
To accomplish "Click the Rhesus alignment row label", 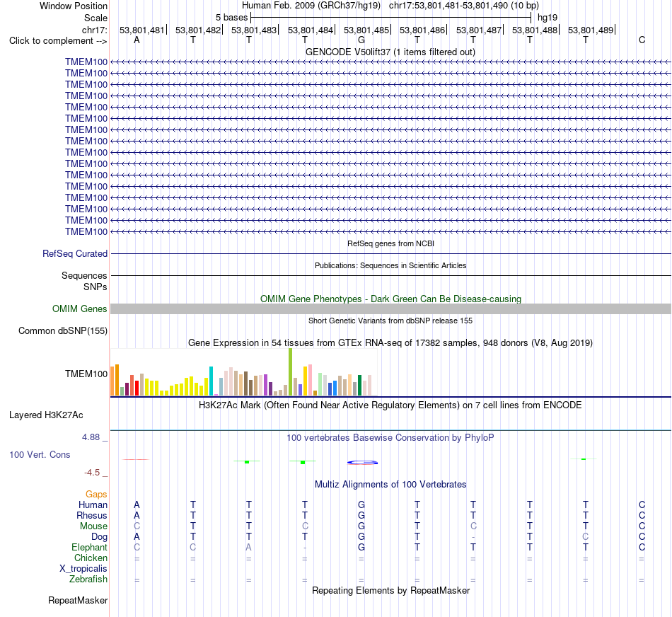I will (x=92, y=515).
